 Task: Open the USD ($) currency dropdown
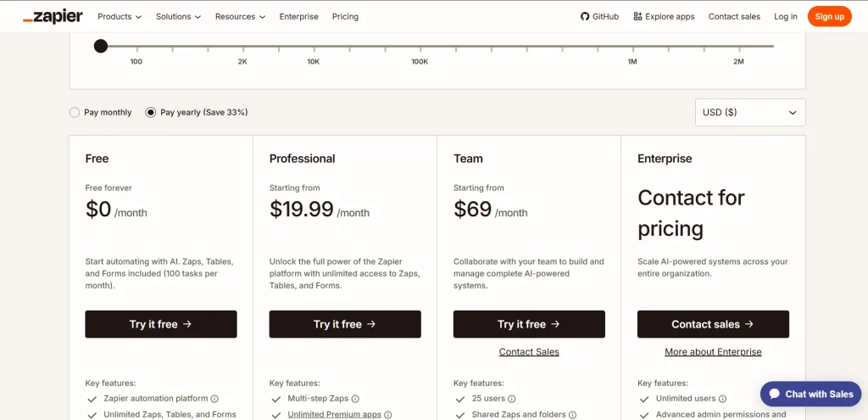pos(750,113)
